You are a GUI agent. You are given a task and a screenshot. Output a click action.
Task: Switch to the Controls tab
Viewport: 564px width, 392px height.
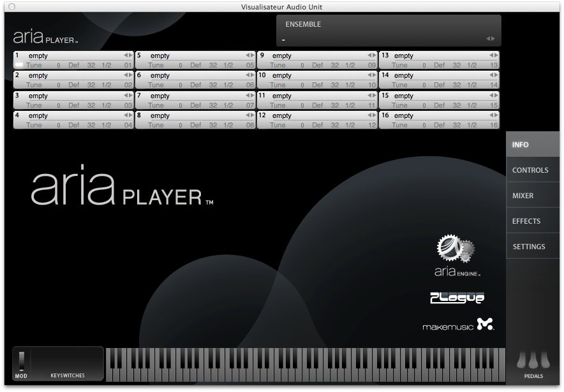(530, 170)
